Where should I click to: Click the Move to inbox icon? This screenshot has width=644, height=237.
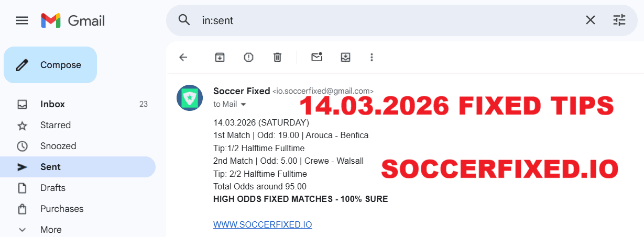(x=345, y=58)
